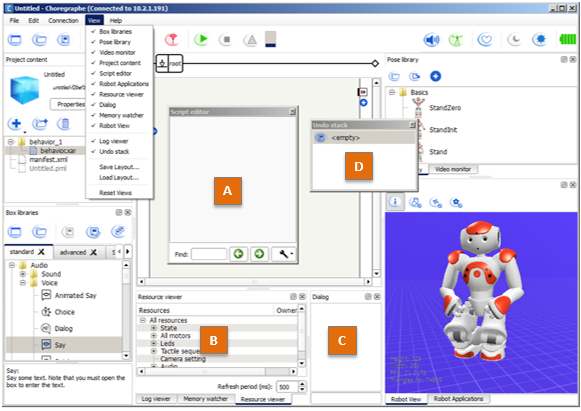Click Find previous green arrow in Script editor

coord(238,254)
